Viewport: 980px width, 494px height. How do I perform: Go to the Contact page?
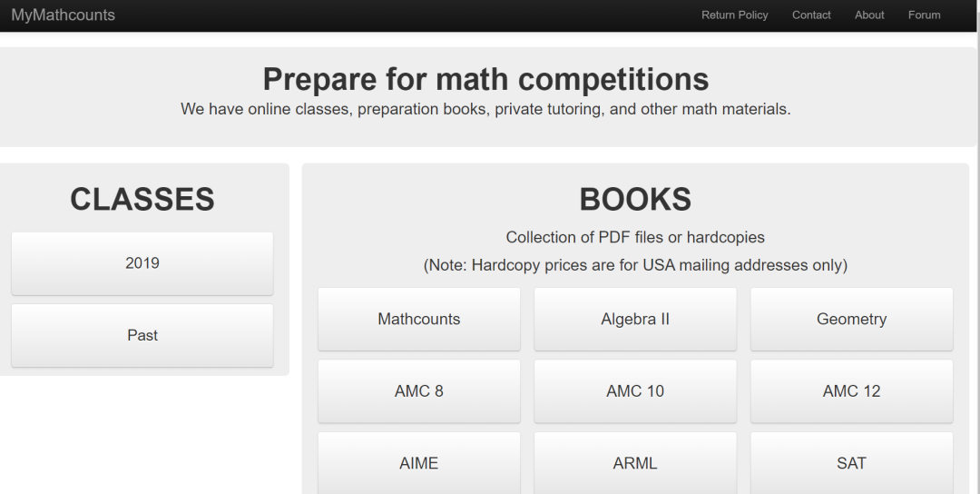click(x=811, y=15)
